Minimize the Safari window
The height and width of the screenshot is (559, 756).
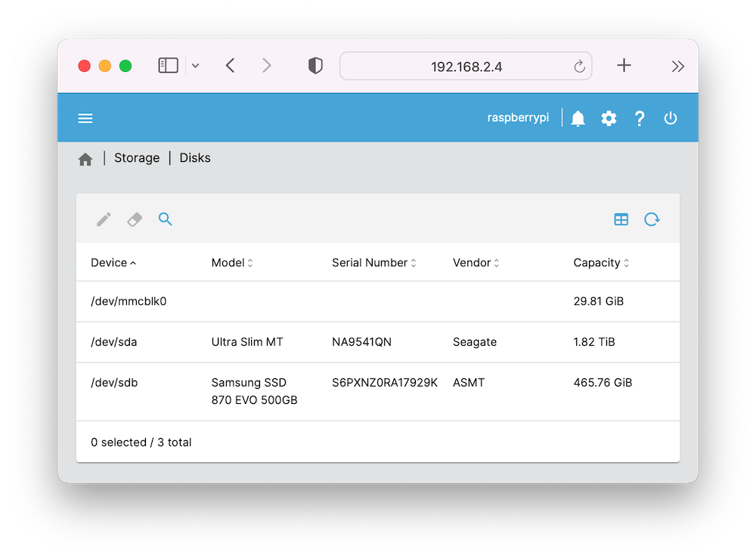[x=105, y=66]
